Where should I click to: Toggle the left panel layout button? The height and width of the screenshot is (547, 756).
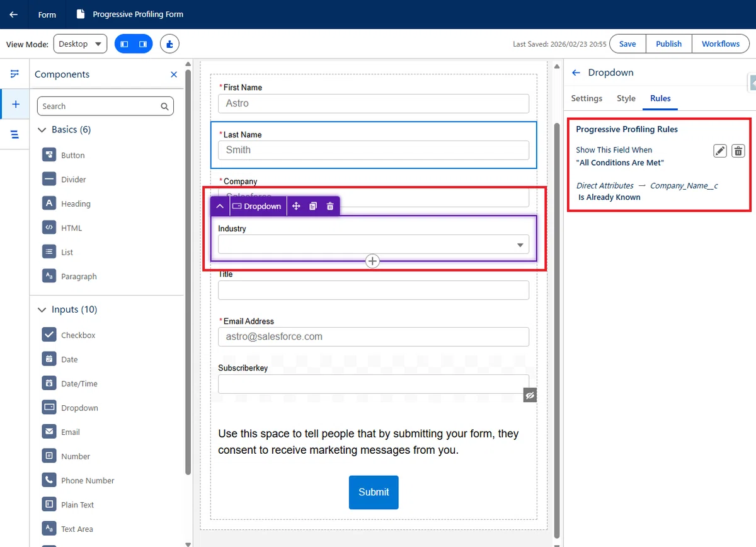pos(124,44)
